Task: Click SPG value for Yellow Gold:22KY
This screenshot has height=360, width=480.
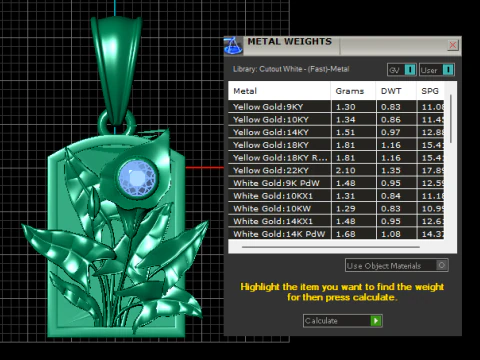Action: [433, 170]
